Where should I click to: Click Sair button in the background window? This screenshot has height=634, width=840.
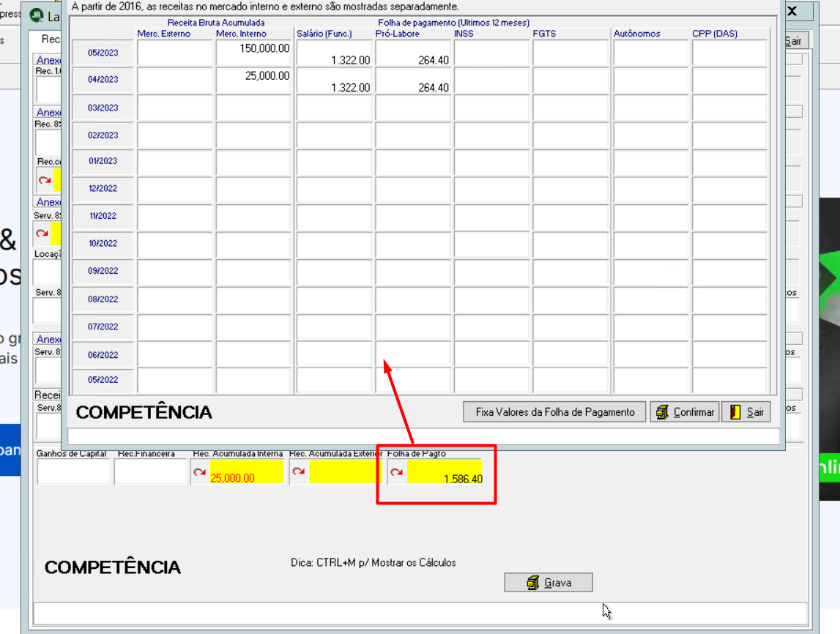(x=797, y=41)
